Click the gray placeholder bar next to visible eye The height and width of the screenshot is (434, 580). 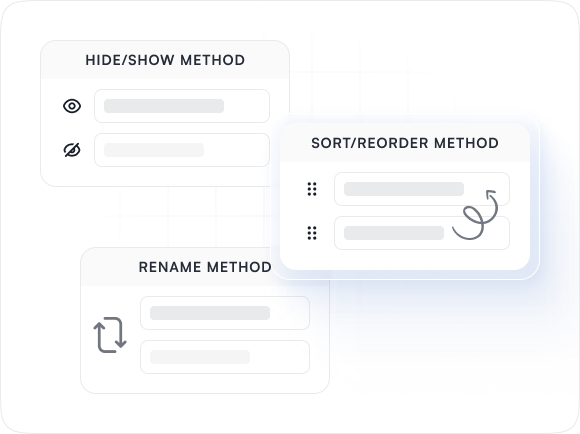click(x=164, y=106)
